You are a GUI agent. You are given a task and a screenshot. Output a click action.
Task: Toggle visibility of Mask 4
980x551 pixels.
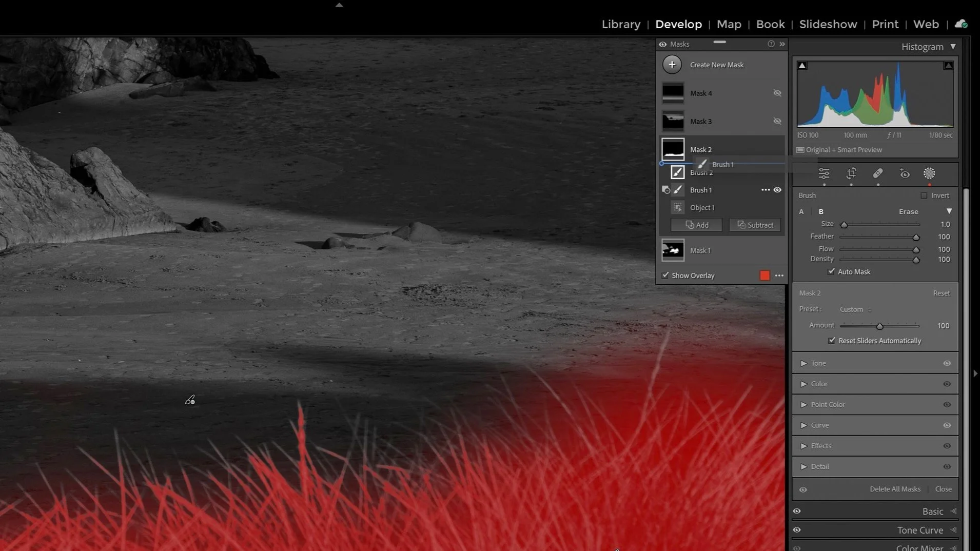[x=777, y=93]
